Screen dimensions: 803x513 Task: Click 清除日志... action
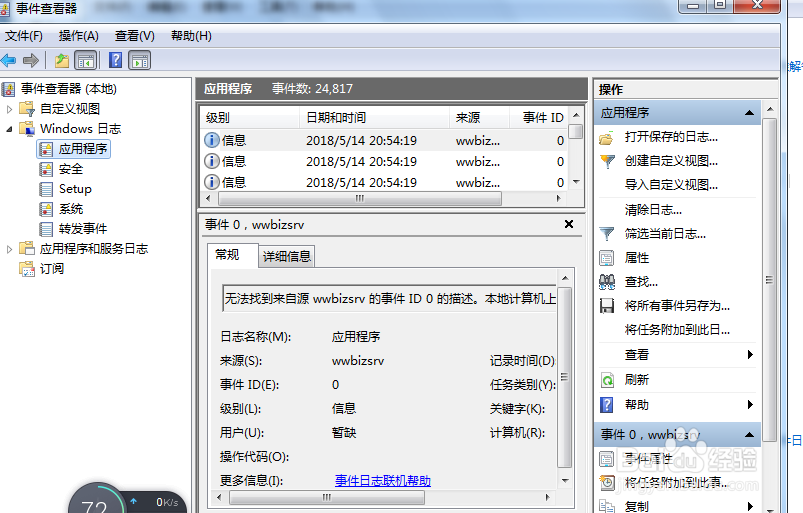653,210
